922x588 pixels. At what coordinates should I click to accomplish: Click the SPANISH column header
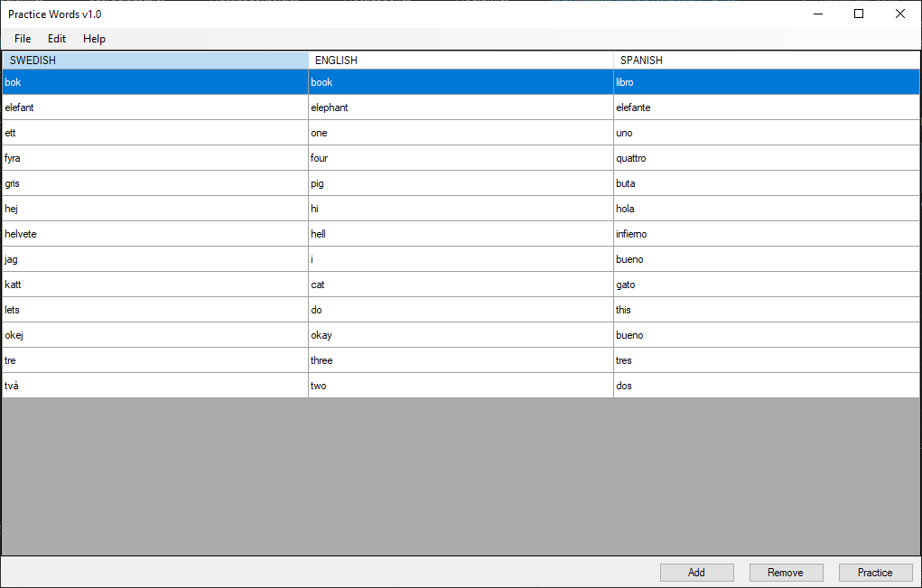(x=766, y=61)
